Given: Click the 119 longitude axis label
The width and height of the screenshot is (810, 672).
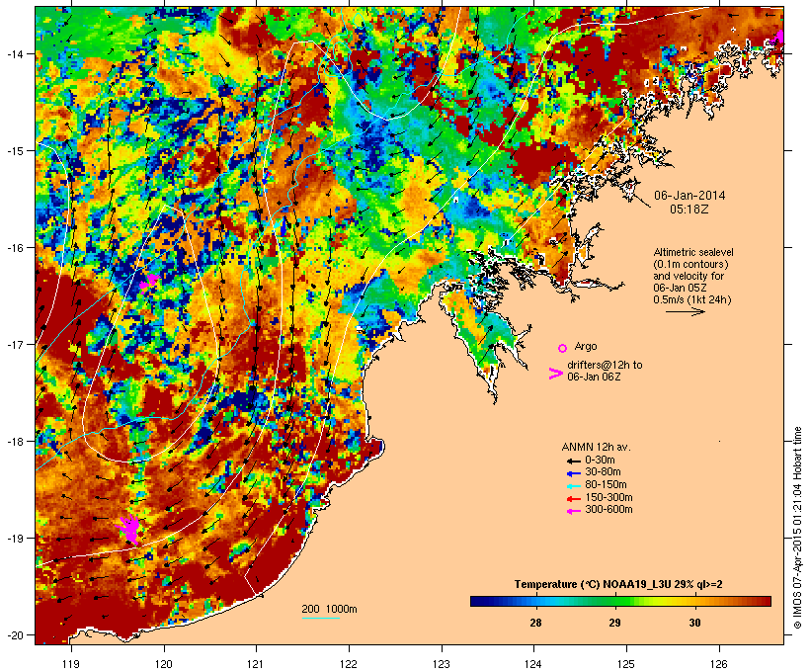Looking at the screenshot, I should 71,664.
